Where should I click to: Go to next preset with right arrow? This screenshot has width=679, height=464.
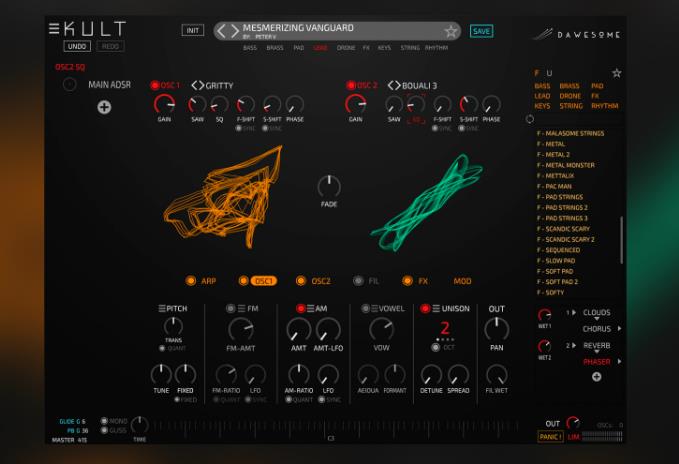(x=235, y=31)
